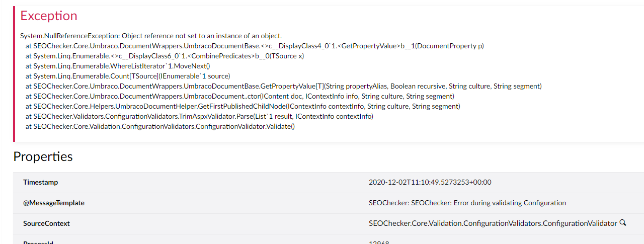
Task: Click the Exception heading
Action: pyautogui.click(x=49, y=16)
